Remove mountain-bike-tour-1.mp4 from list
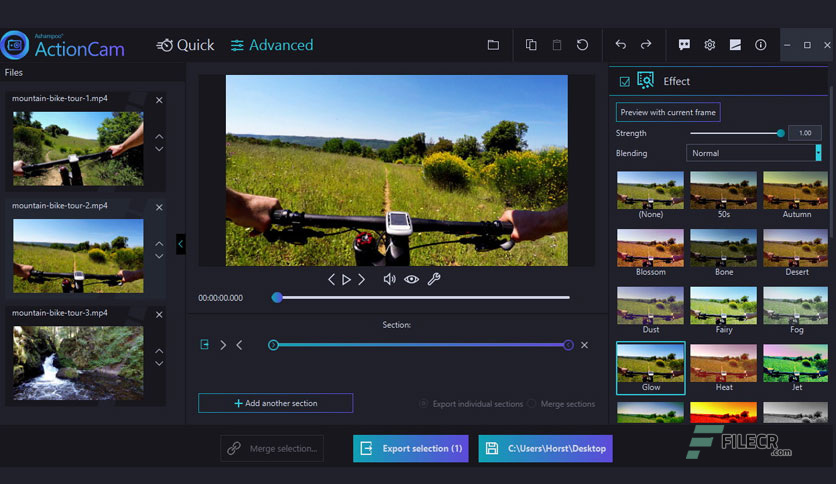The width and height of the screenshot is (836, 484). click(159, 100)
